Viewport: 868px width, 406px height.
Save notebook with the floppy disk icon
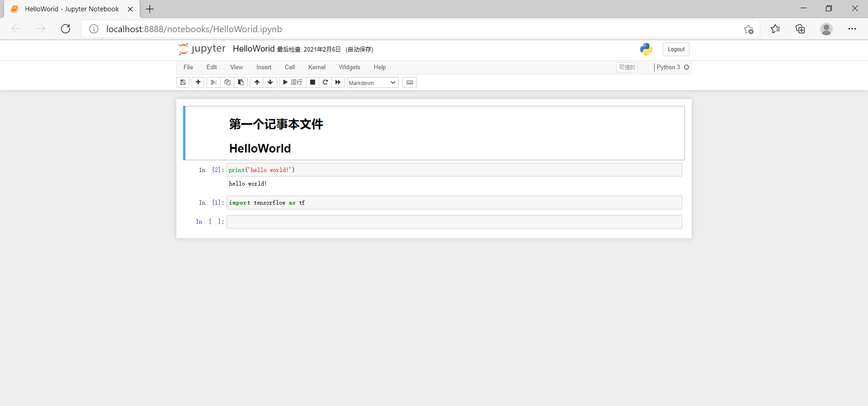point(183,82)
